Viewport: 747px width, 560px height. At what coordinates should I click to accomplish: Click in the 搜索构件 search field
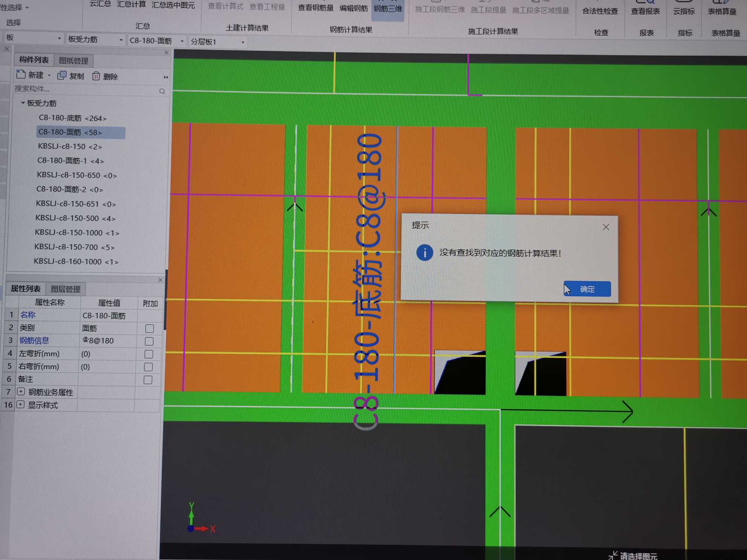86,90
